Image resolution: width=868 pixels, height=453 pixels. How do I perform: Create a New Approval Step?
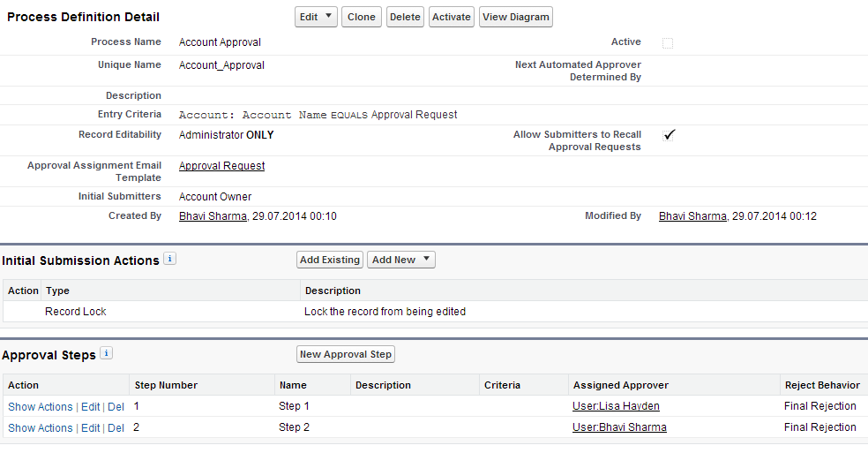click(346, 354)
